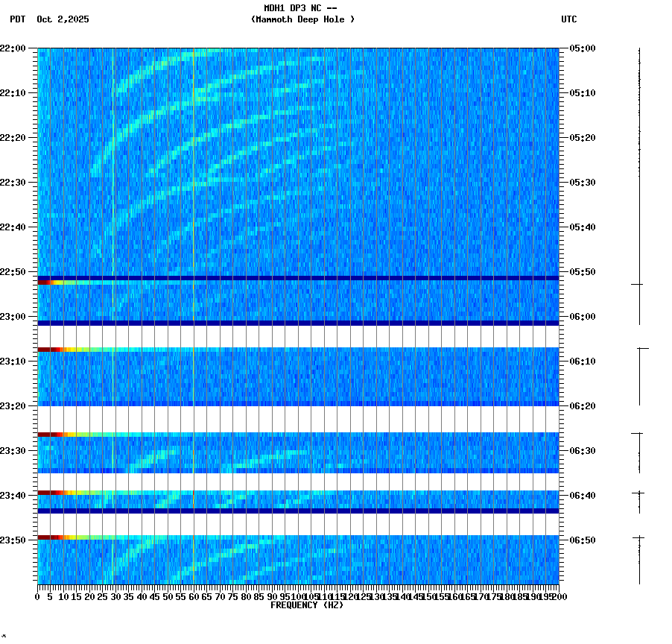The width and height of the screenshot is (672, 644).
Task: Click the 200 Hz frequency tick label
Action: 560,596
